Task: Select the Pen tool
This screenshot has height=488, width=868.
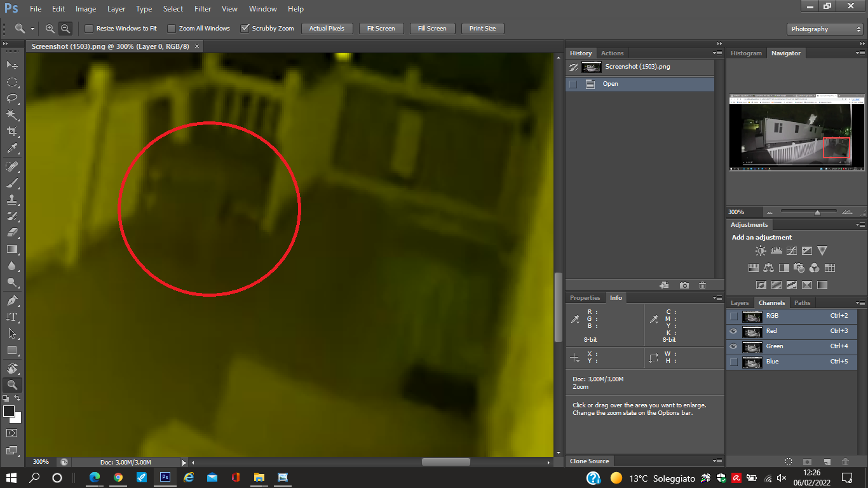Action: click(x=11, y=300)
